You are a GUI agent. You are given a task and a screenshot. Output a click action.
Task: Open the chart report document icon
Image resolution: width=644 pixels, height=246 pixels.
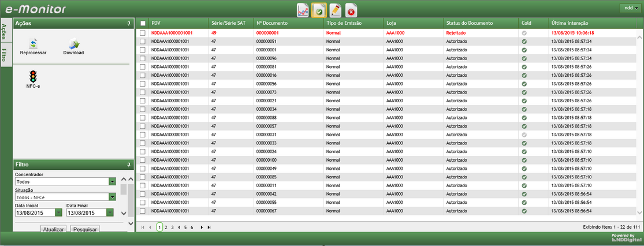303,10
